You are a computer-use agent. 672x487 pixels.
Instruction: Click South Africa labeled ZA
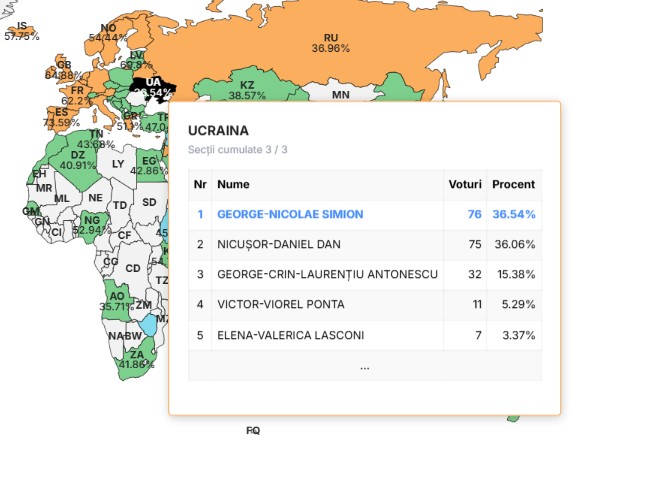click(x=137, y=359)
